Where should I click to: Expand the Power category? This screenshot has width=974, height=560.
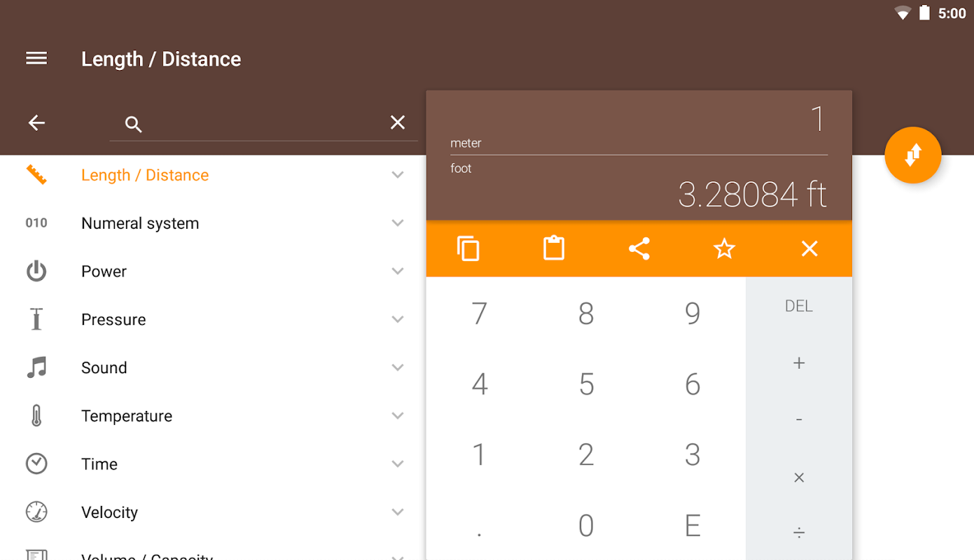coord(398,272)
